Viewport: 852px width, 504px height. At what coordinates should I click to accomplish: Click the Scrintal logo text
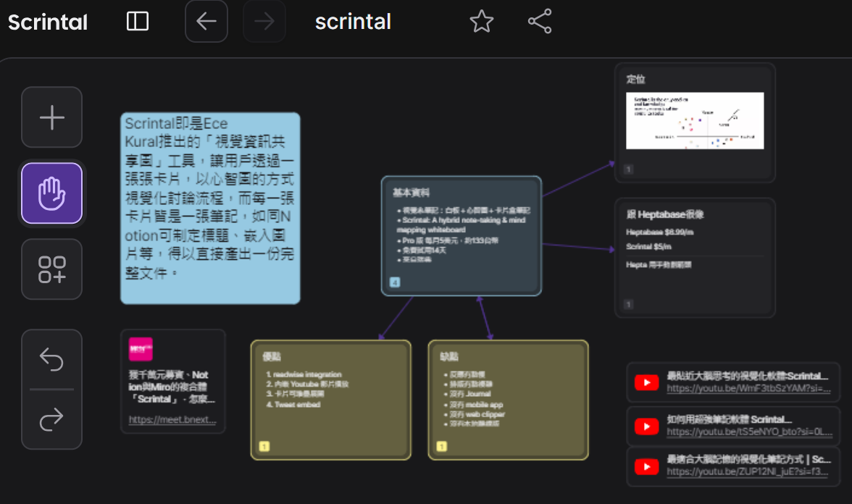[48, 22]
